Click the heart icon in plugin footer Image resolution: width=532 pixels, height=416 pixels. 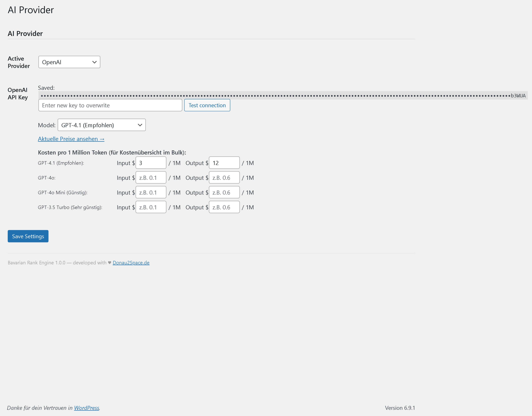pyautogui.click(x=109, y=263)
